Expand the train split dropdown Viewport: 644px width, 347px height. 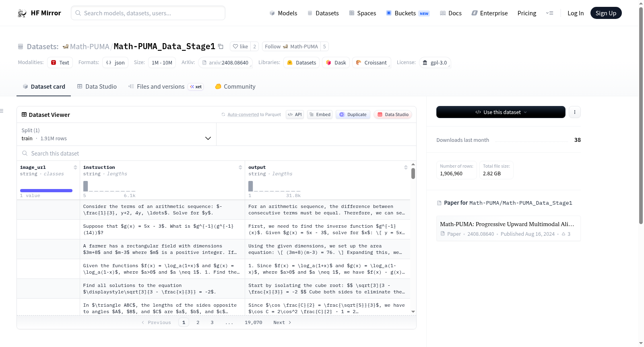(x=117, y=134)
